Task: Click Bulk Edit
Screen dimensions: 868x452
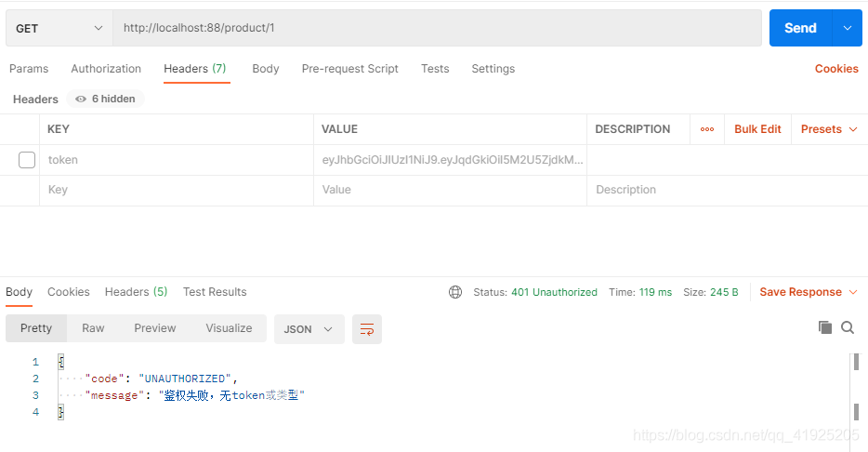Action: coord(757,129)
